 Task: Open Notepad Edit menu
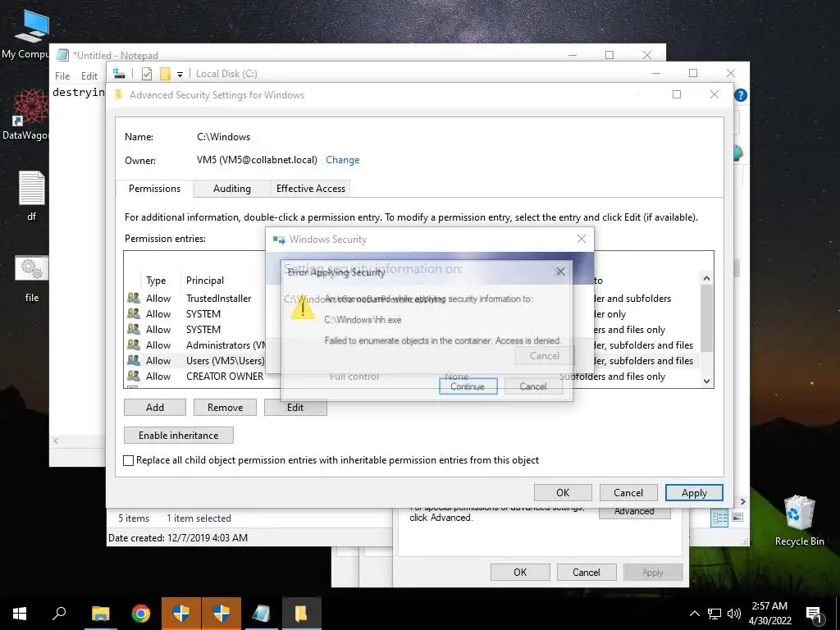pyautogui.click(x=89, y=76)
